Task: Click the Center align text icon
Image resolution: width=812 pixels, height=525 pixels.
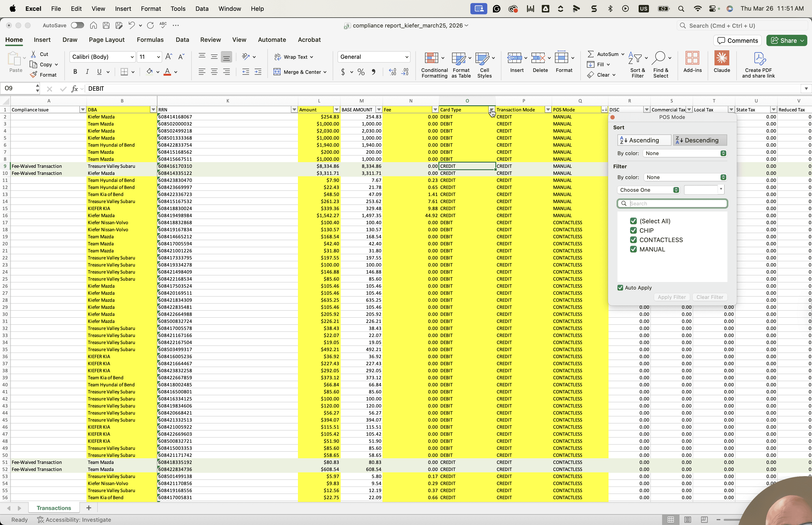Action: 214,72
